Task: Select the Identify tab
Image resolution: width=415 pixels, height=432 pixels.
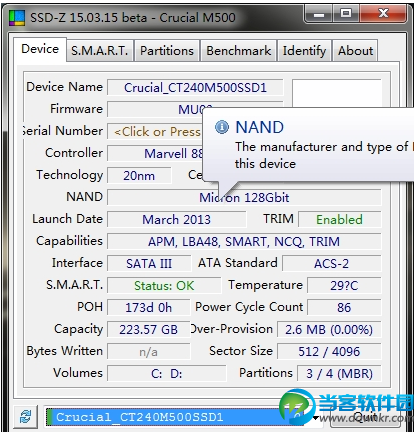Action: click(304, 51)
